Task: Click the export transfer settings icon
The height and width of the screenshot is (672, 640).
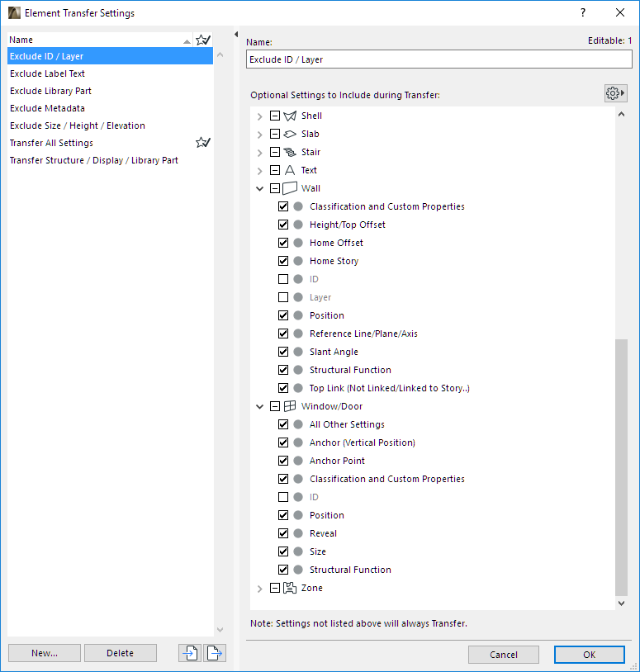Action: click(215, 653)
